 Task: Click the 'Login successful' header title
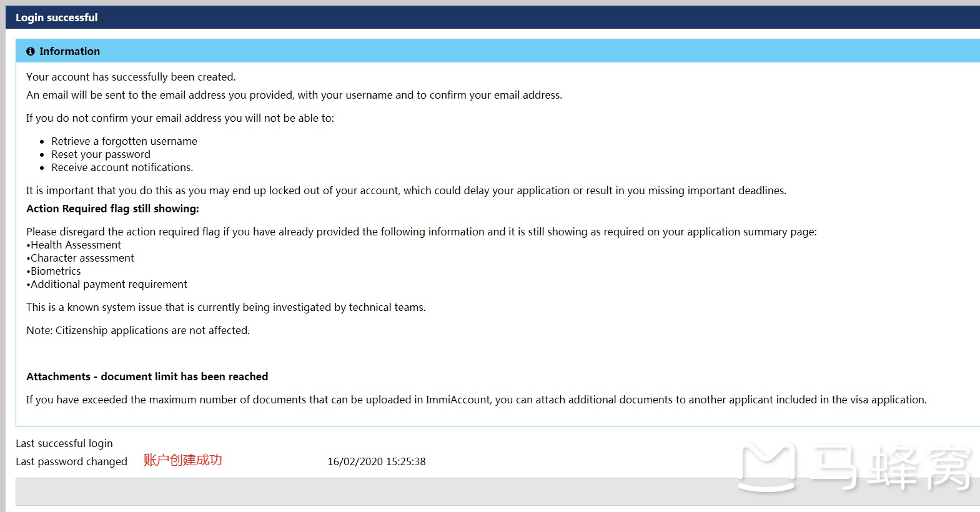pyautogui.click(x=57, y=17)
